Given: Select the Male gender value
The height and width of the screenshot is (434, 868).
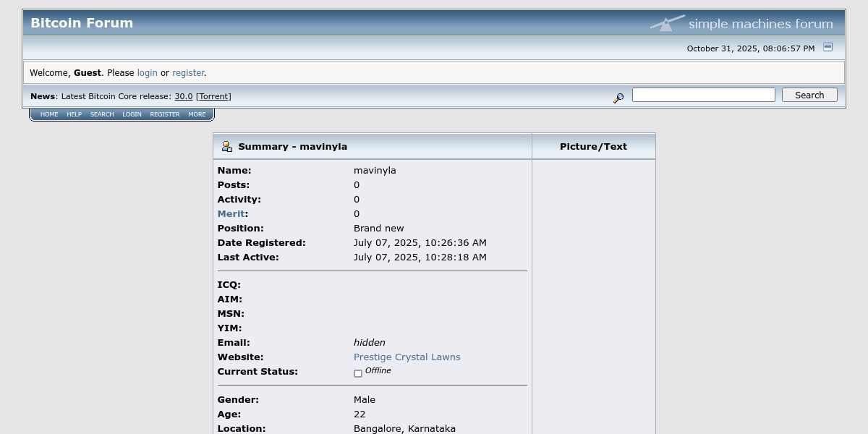Looking at the screenshot, I should coord(365,400).
